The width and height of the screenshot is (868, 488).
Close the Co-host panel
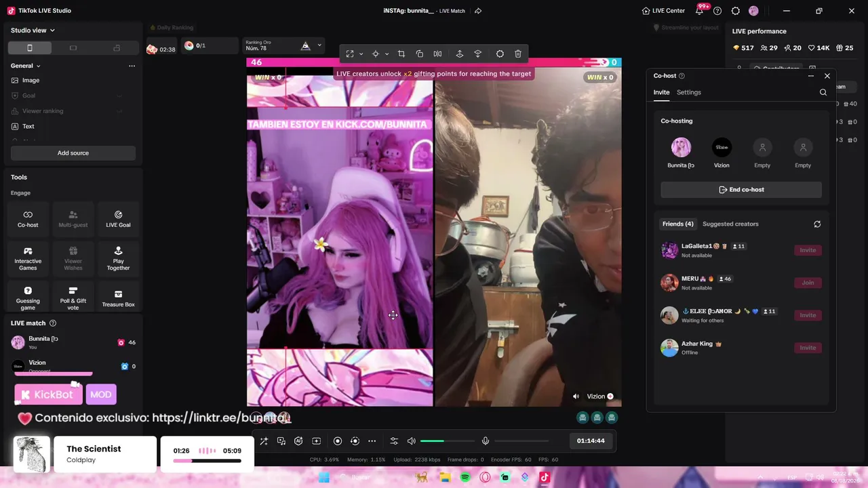pos(827,76)
